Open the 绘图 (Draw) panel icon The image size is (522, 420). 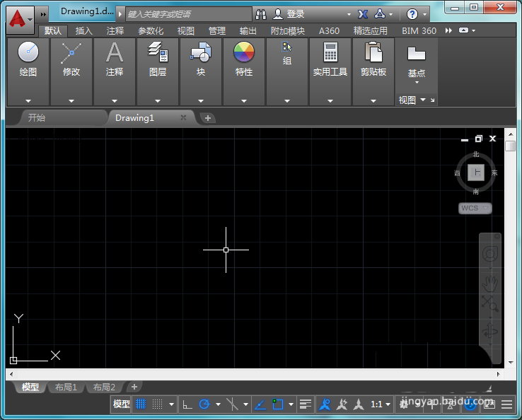coord(28,52)
